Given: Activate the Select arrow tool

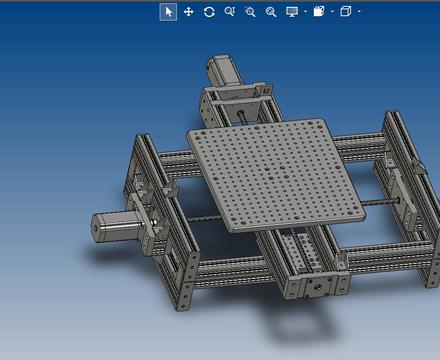Looking at the screenshot, I should 168,12.
